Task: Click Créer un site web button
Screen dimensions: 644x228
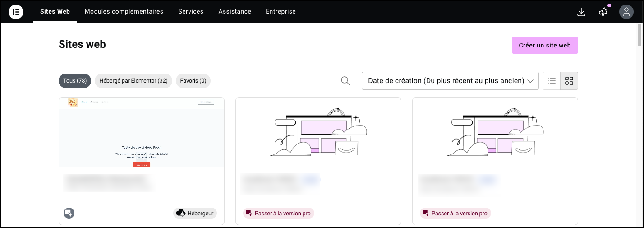Action: coord(545,45)
